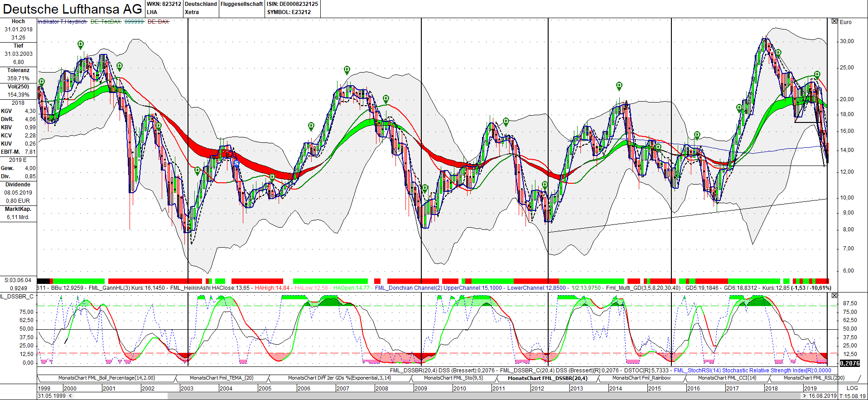Close the DSSBR indicator panel

click(834, 296)
